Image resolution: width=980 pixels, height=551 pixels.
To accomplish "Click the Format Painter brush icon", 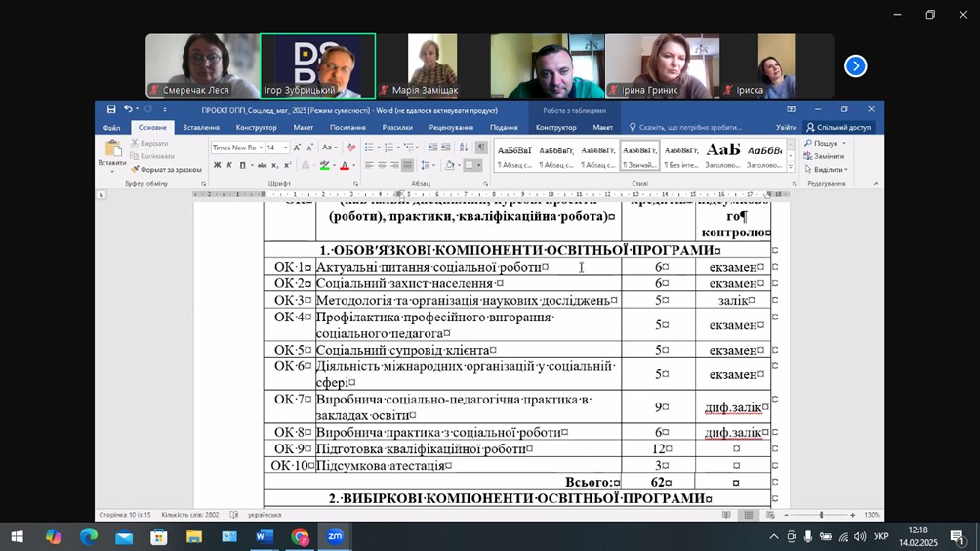I will click(136, 170).
